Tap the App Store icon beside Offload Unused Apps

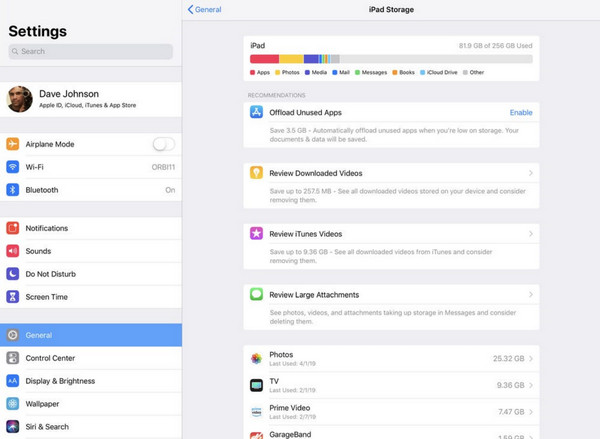pos(256,112)
